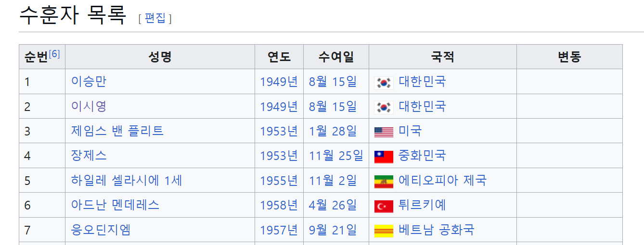The image size is (644, 245).
Task: Open the 아드난 멘데레스 link
Action: 115,205
